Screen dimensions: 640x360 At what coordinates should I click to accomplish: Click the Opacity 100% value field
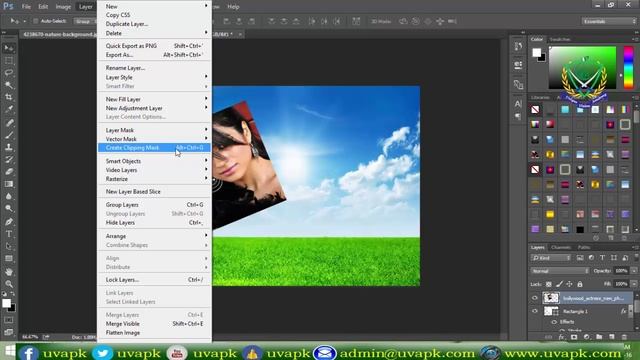pos(621,271)
